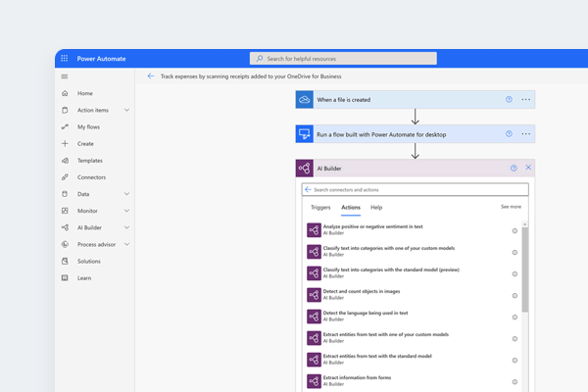This screenshot has width=588, height=392.
Task: Open Run a flow built with desktop step
Action: click(416, 134)
